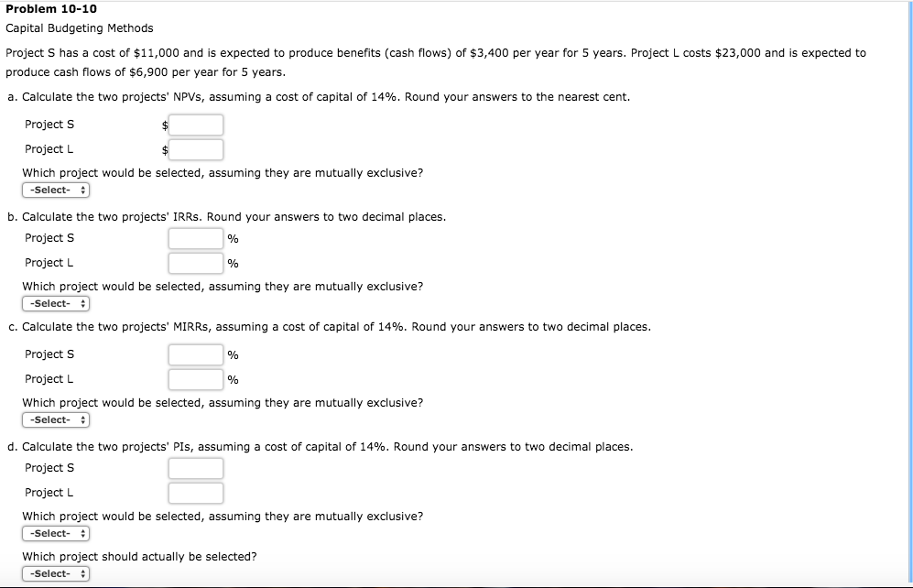Viewport: 913px width, 588px height.
Task: Select the Project S IRR percentage field
Action: click(x=195, y=238)
